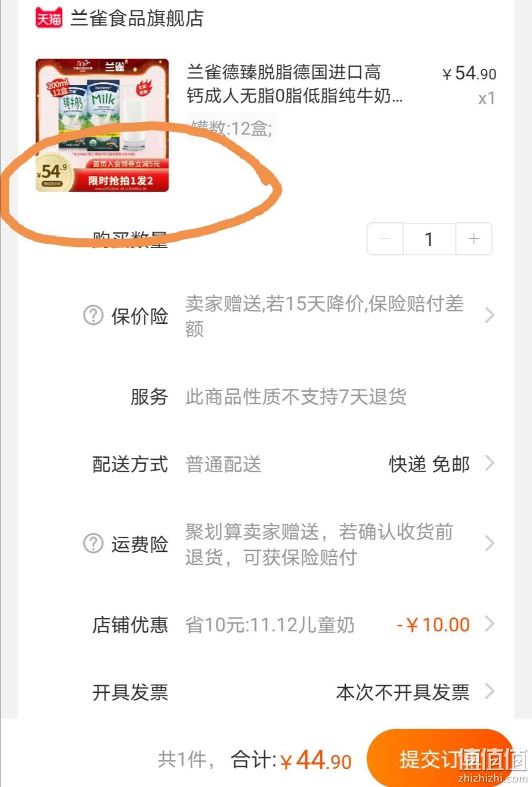Show help for 保价险 question icon
This screenshot has width=532, height=787.
click(x=93, y=315)
